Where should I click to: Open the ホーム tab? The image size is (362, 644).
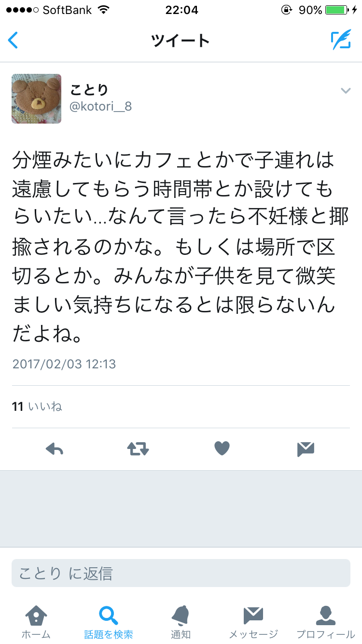[36, 622]
